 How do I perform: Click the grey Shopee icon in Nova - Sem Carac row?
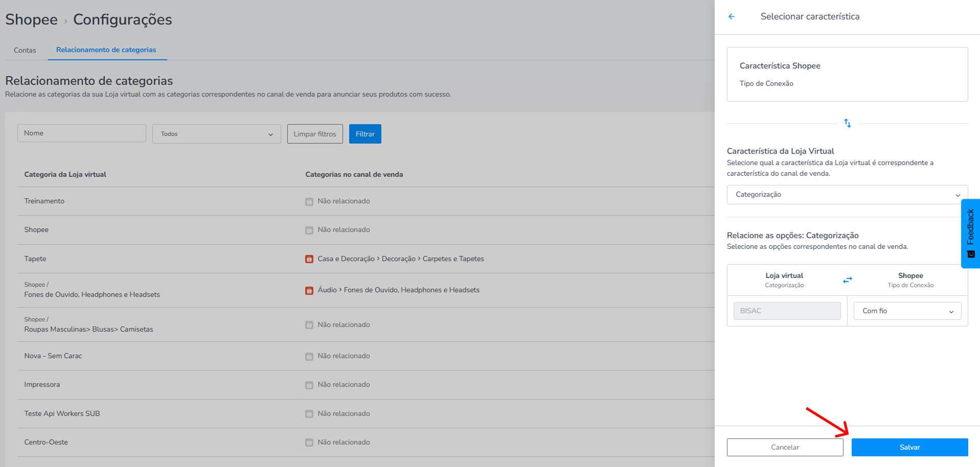click(309, 357)
